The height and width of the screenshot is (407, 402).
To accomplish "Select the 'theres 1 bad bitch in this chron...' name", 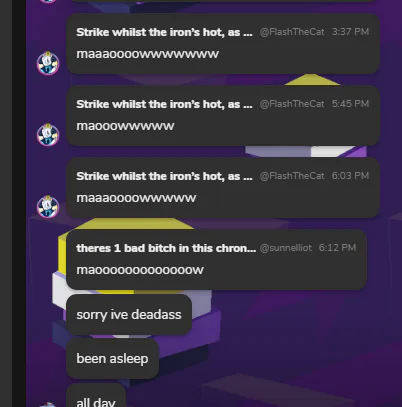I will click(x=166, y=248).
